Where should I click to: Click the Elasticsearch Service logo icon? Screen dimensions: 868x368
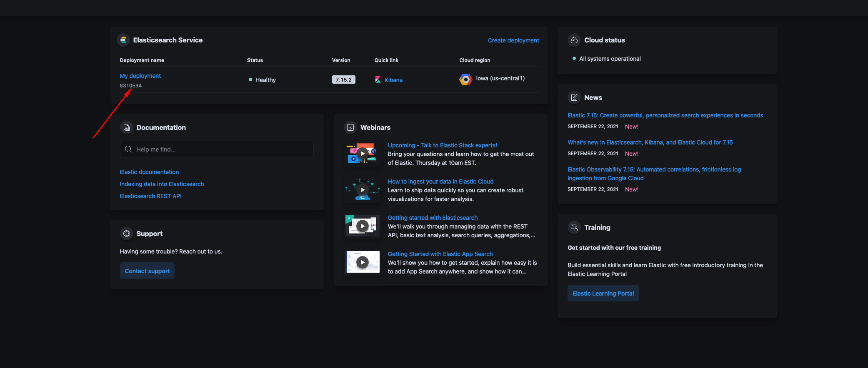tap(123, 40)
